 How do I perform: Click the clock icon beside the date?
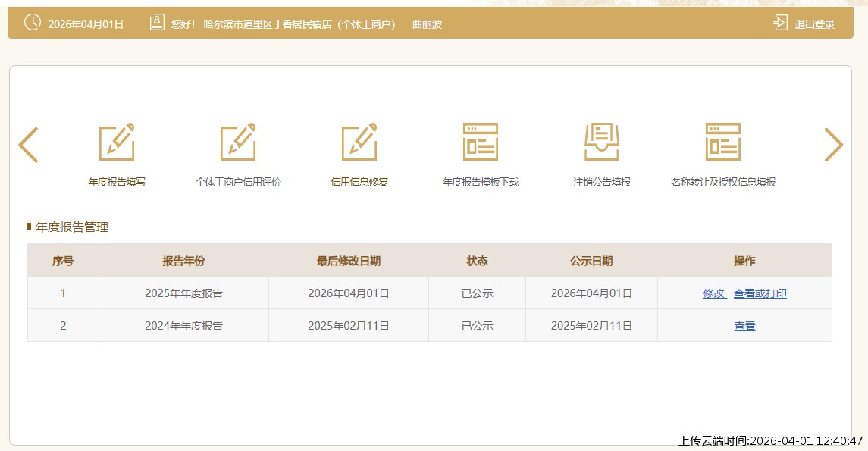point(33,23)
